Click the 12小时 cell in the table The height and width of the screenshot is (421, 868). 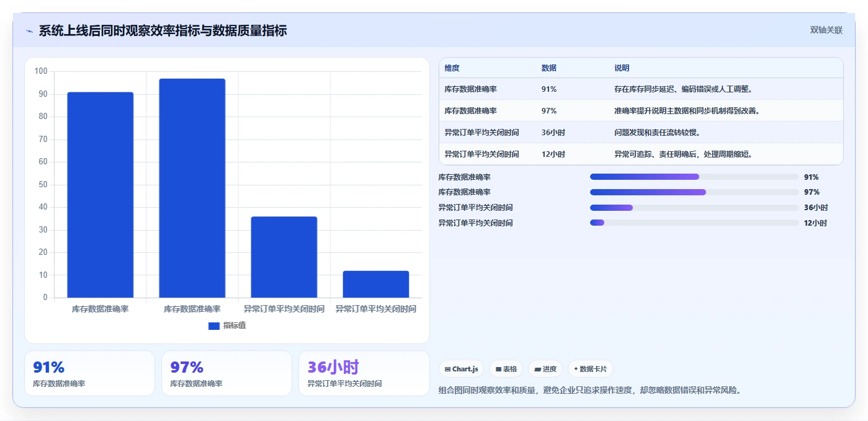(x=553, y=154)
